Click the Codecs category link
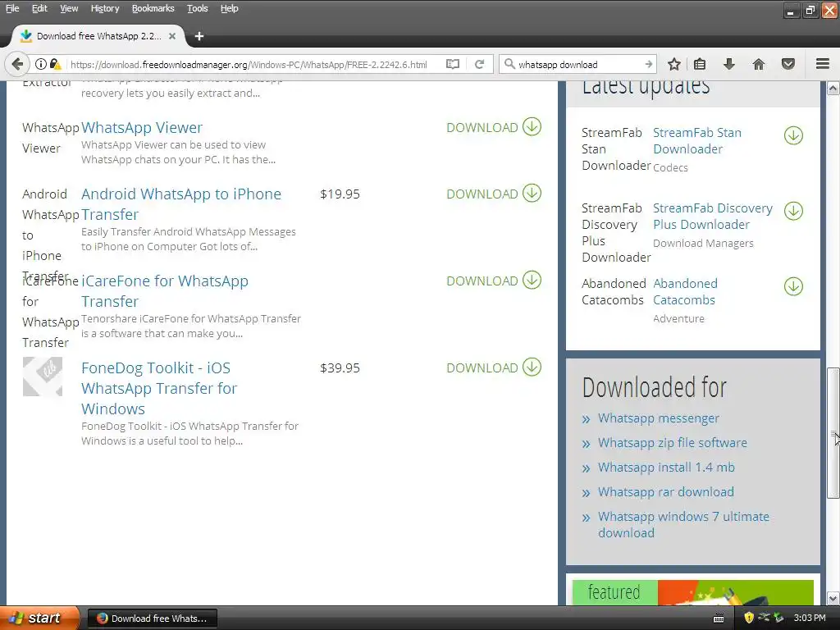The height and width of the screenshot is (630, 840). (670, 167)
